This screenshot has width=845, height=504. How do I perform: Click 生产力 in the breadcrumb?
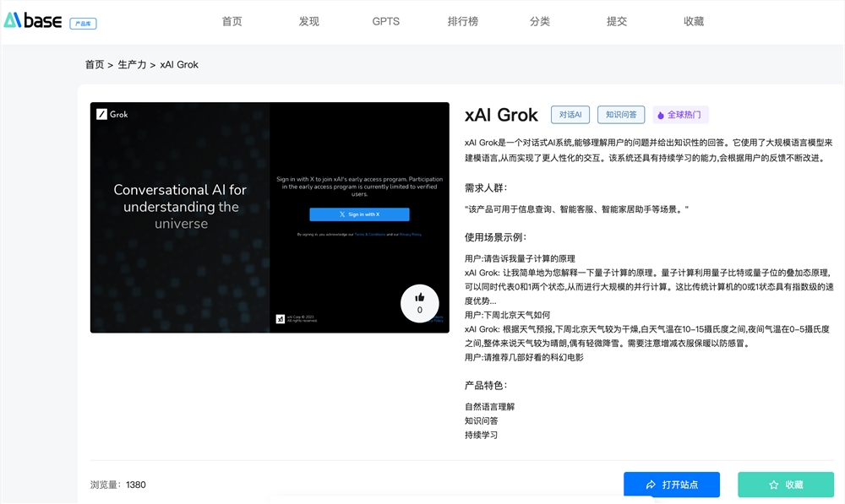132,65
